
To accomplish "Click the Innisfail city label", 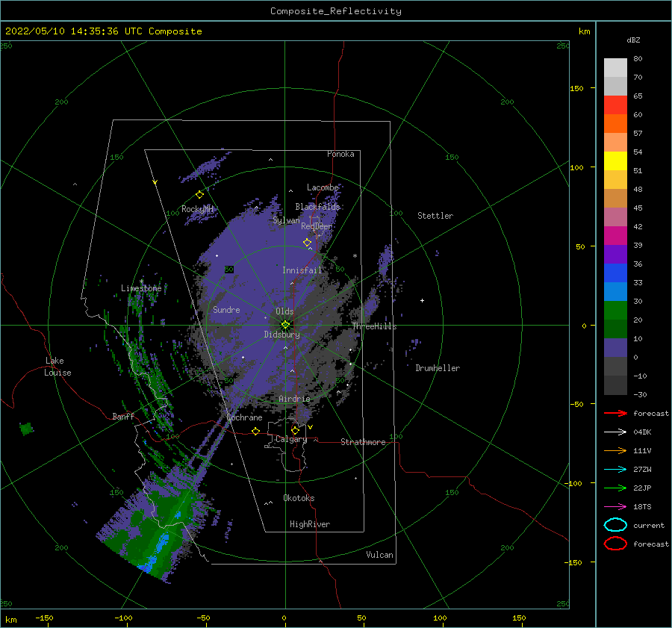I will click(302, 270).
